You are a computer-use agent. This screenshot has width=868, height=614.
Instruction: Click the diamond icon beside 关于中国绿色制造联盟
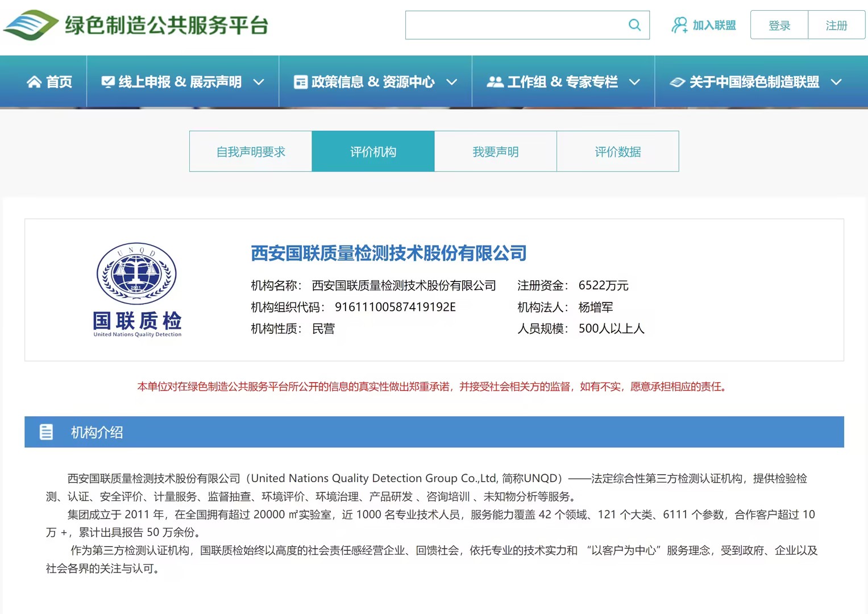(x=676, y=81)
